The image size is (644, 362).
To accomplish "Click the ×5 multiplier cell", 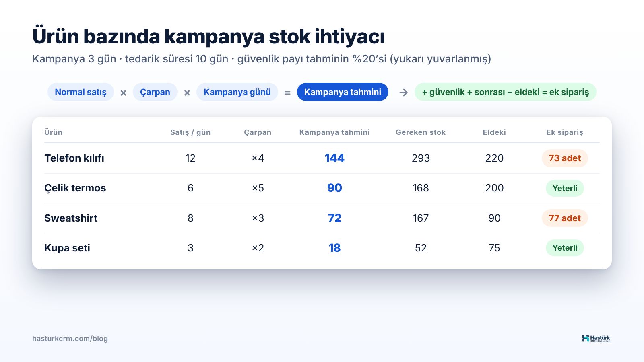I will pos(258,188).
